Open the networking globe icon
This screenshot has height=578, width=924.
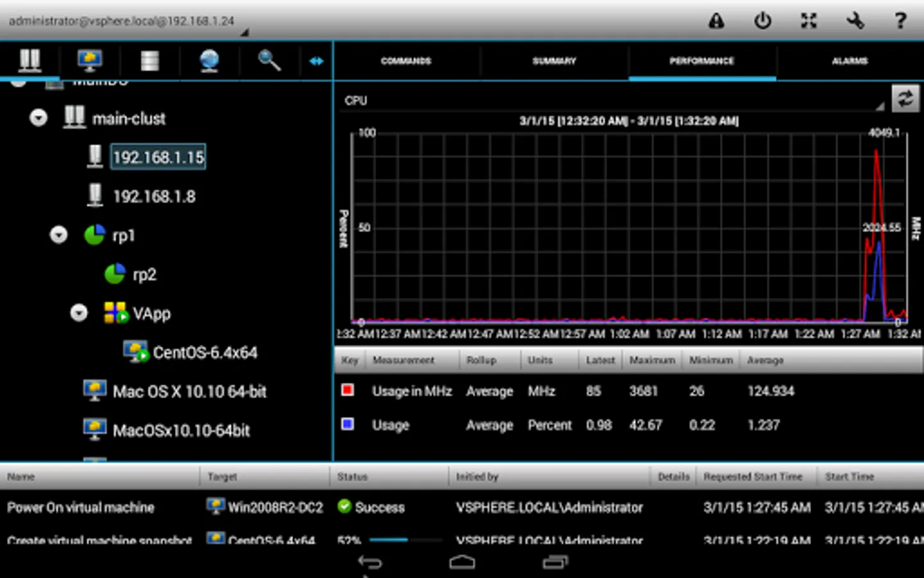pos(209,61)
